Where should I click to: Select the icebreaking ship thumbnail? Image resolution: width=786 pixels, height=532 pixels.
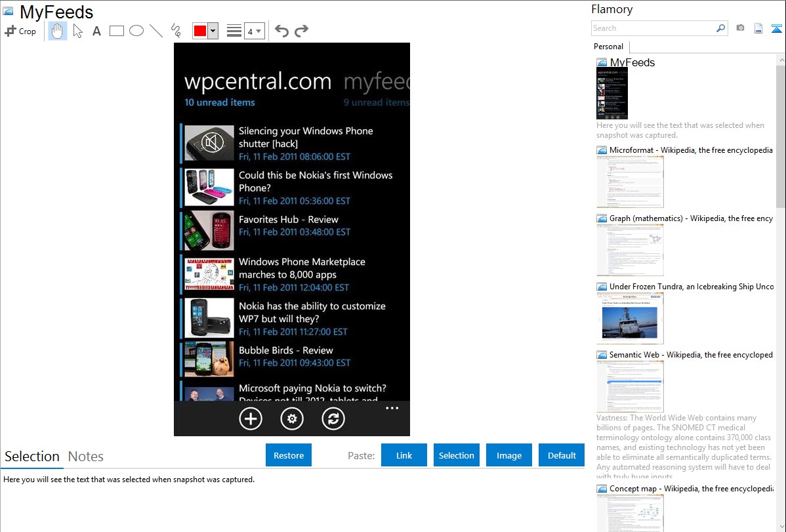630,318
